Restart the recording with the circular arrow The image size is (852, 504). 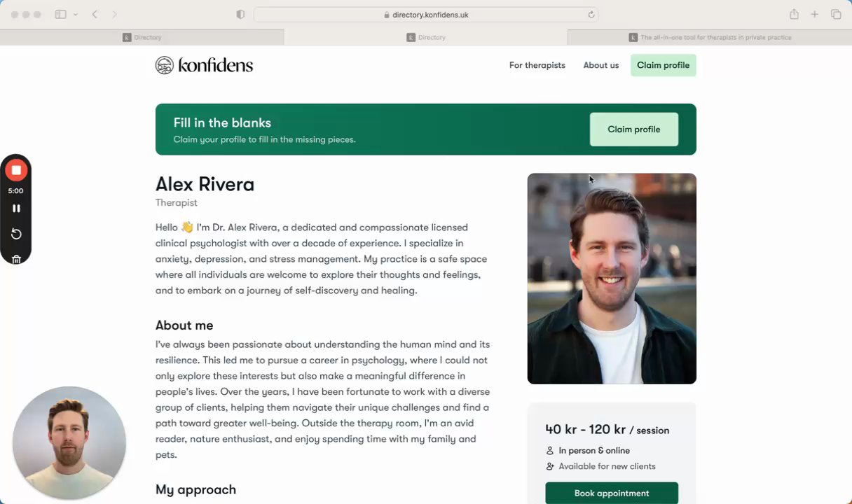16,234
